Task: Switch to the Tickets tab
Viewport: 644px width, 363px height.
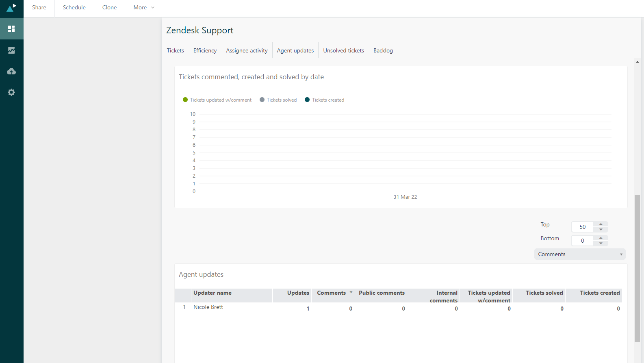Action: 176,50
